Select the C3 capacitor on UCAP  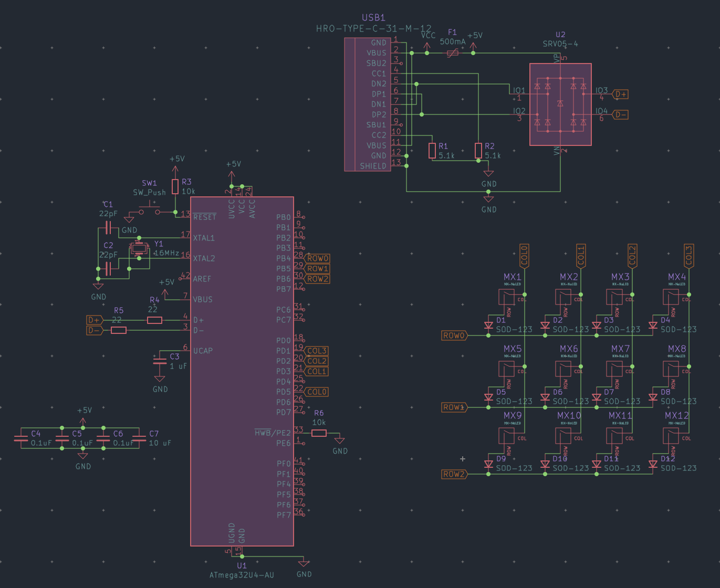coord(160,361)
